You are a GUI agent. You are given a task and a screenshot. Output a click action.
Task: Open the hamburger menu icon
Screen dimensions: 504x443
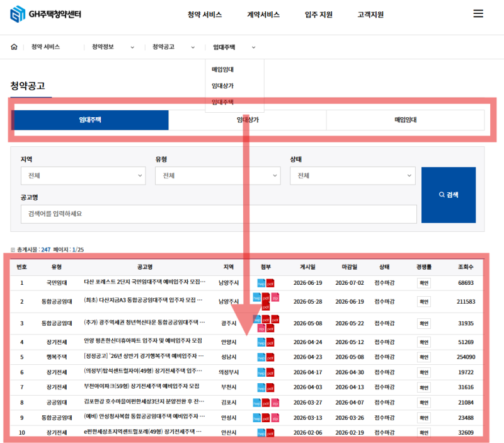click(478, 13)
